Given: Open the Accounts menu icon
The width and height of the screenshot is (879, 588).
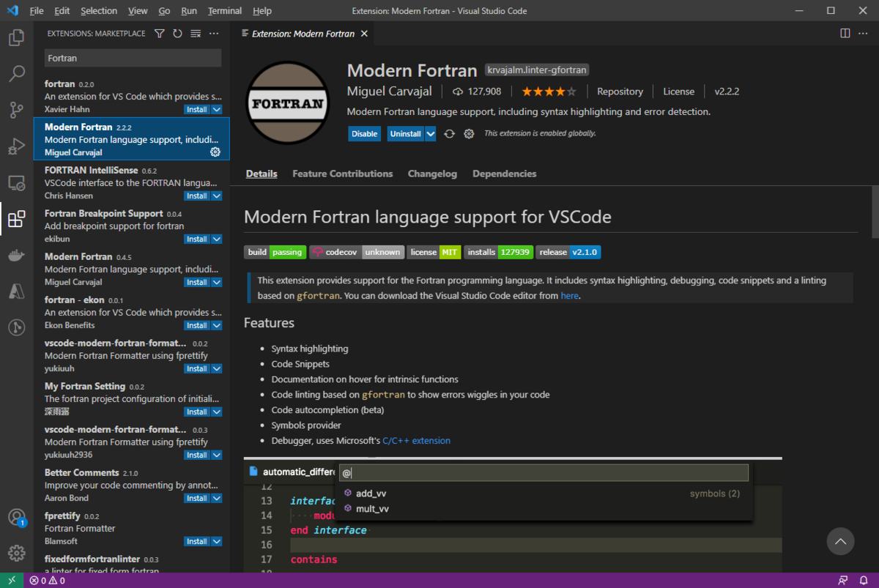Looking at the screenshot, I should click(x=16, y=518).
